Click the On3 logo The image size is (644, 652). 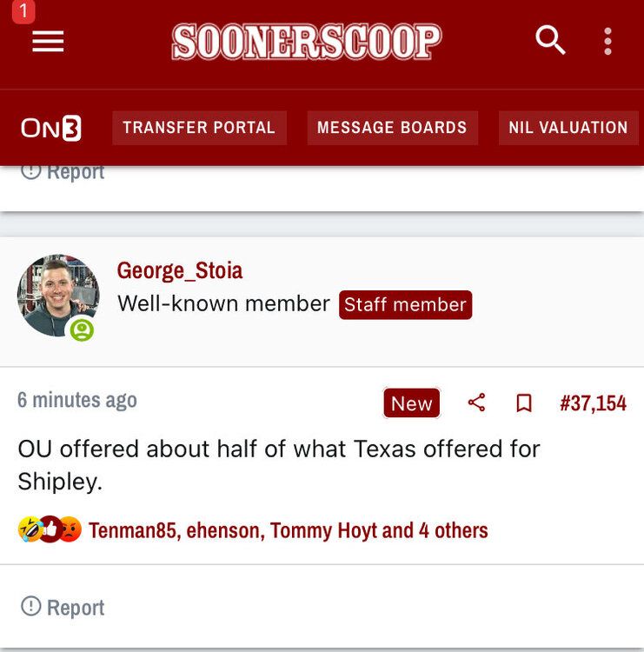[51, 128]
